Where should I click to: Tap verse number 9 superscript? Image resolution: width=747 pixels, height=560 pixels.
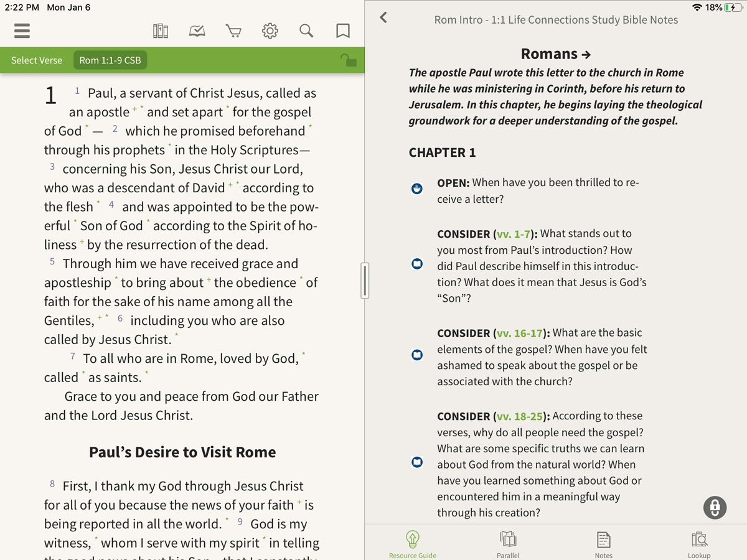[240, 521]
